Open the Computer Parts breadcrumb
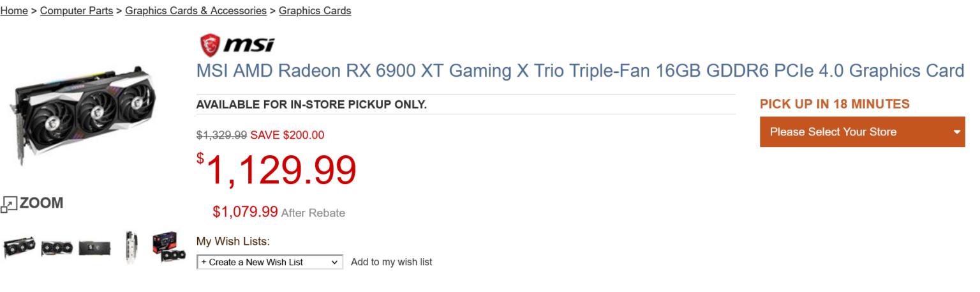The height and width of the screenshot is (292, 980). [77, 11]
